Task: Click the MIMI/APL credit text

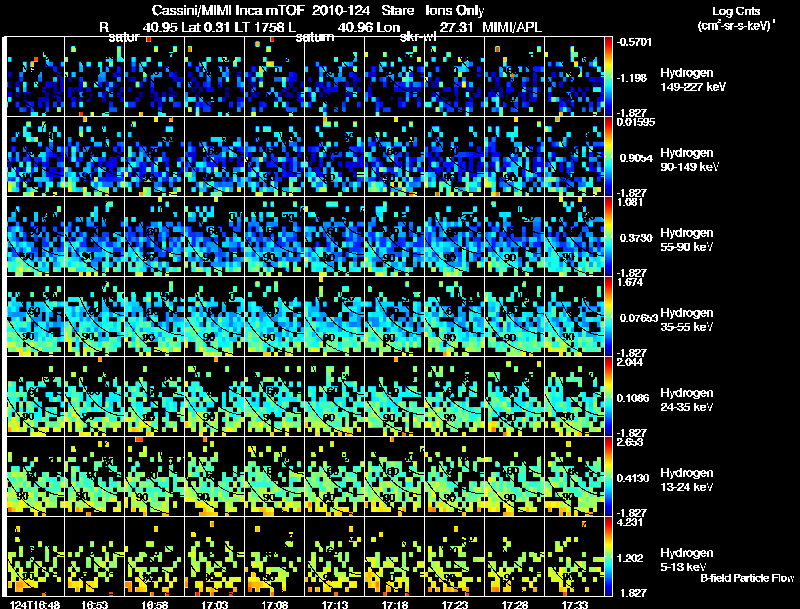Action: (512, 27)
